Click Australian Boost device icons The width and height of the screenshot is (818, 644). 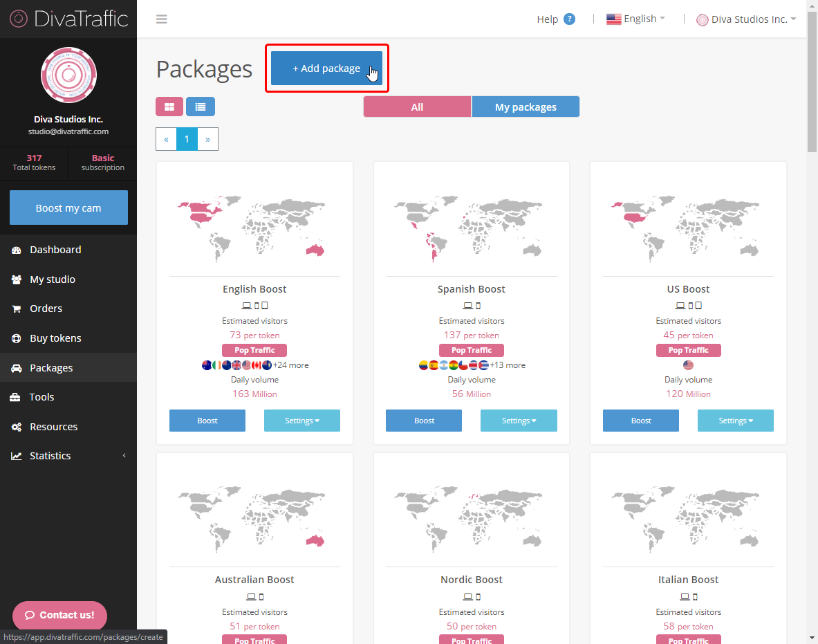tap(254, 596)
